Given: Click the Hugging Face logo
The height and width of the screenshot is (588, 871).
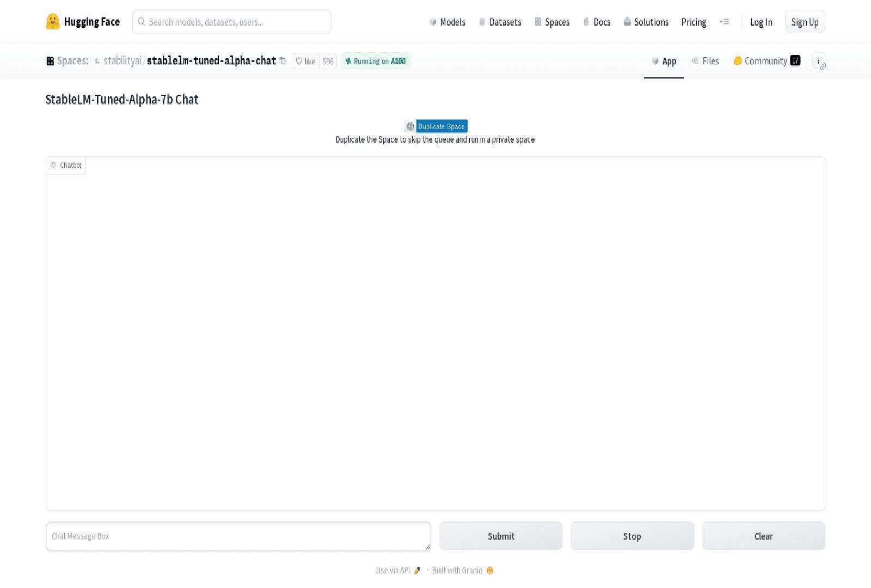Looking at the screenshot, I should coord(52,21).
